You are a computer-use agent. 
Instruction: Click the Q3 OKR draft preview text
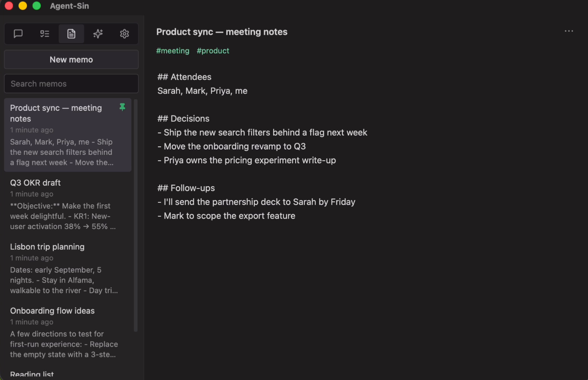click(63, 216)
